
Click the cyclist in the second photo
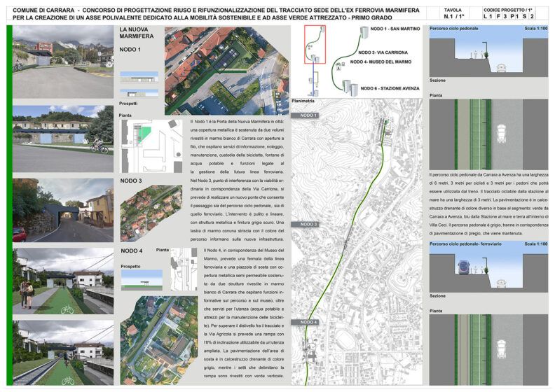click(98, 146)
